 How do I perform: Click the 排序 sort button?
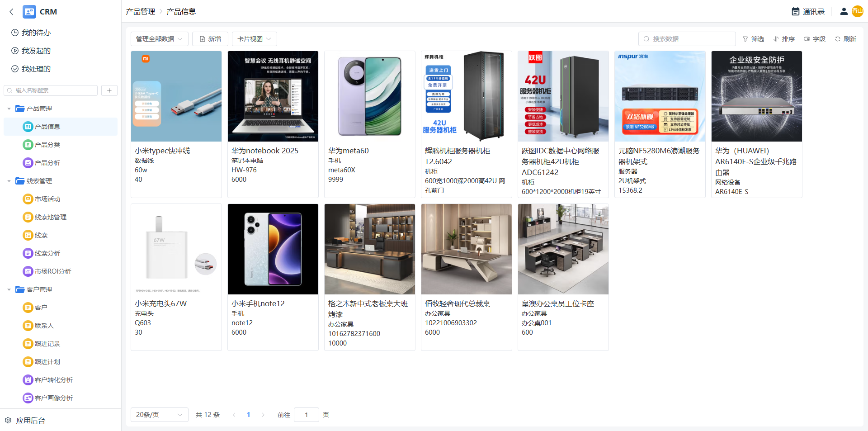coord(784,39)
